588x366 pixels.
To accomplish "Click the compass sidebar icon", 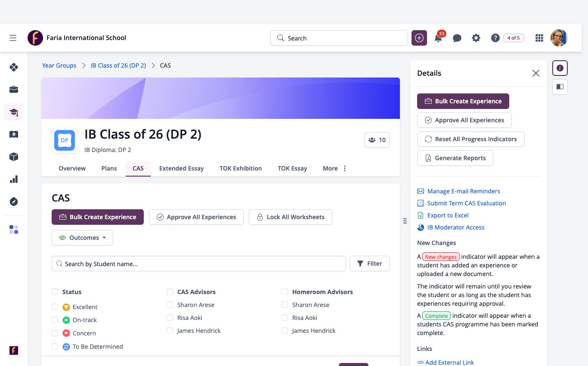I will point(14,202).
